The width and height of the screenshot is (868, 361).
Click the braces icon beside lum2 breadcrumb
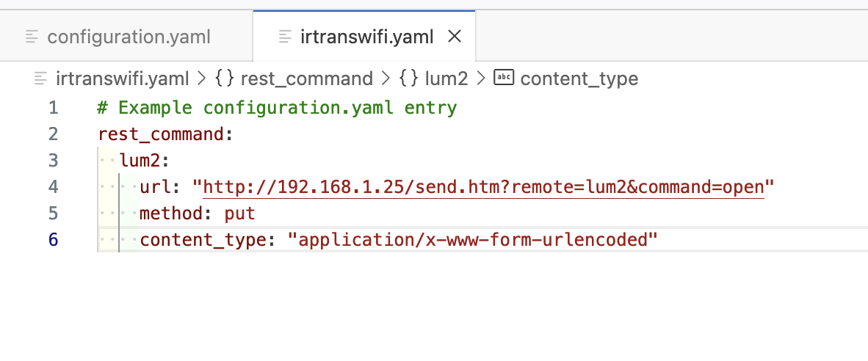tap(408, 79)
